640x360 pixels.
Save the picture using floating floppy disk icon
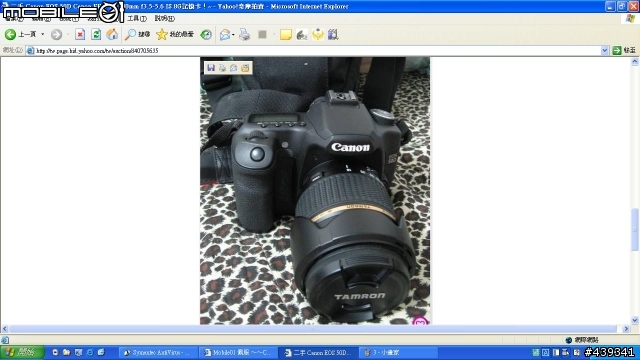[211, 68]
